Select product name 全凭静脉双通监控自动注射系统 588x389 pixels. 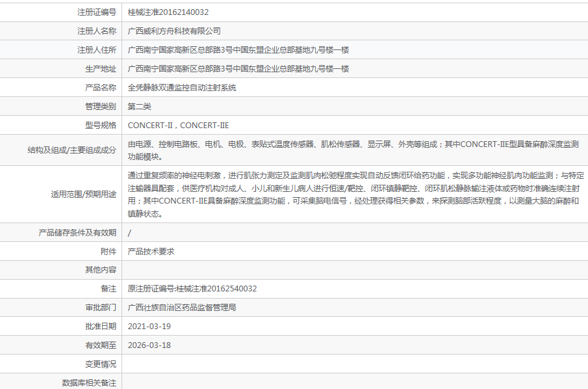(182, 87)
